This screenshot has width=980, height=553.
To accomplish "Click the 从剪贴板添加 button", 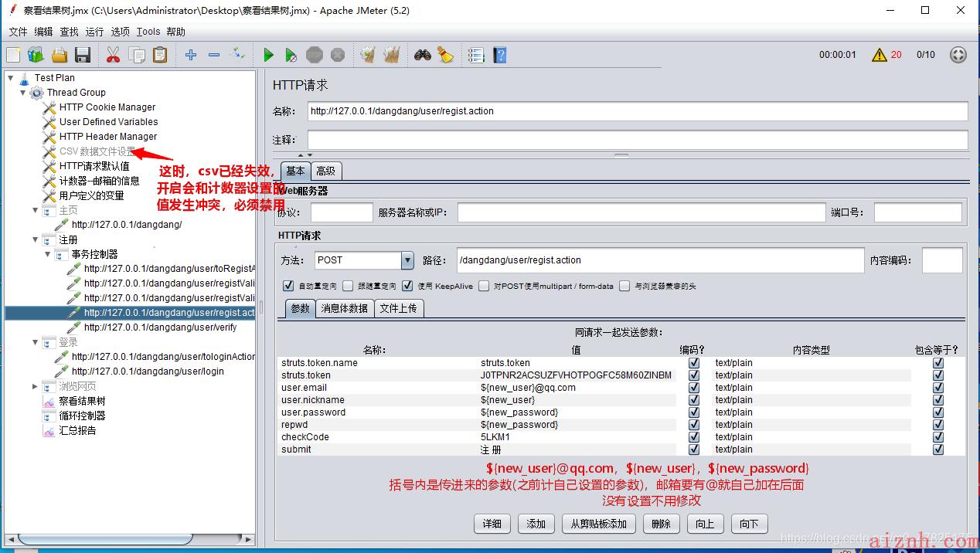I will tap(599, 524).
